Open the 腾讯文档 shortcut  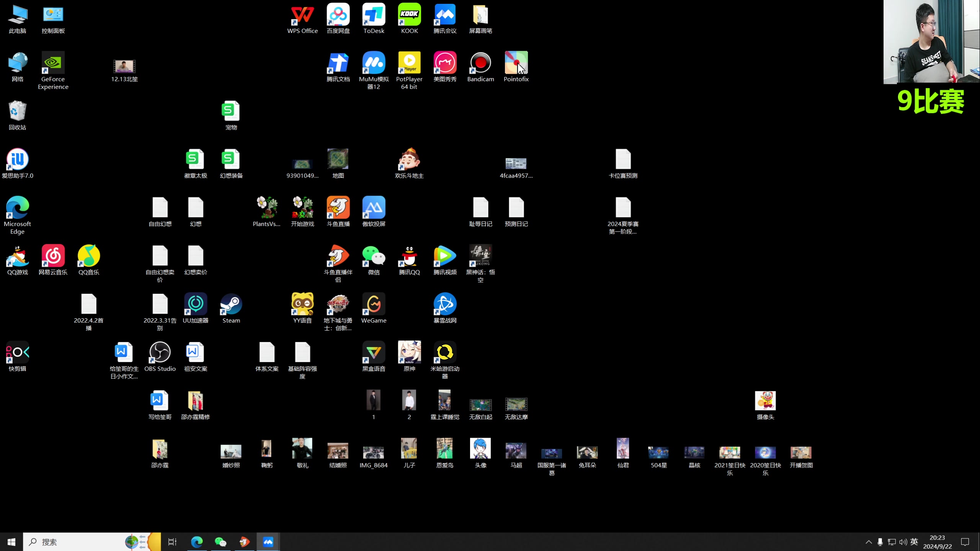(338, 67)
